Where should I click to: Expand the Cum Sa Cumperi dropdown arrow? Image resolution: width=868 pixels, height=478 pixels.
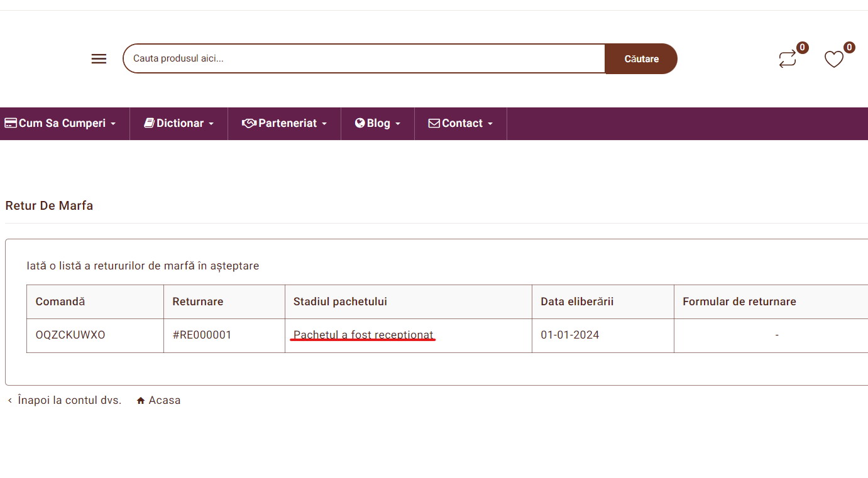point(113,124)
